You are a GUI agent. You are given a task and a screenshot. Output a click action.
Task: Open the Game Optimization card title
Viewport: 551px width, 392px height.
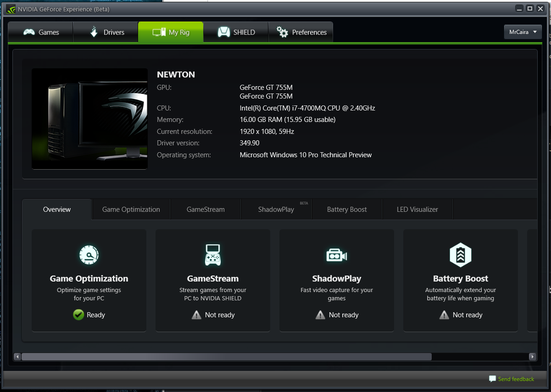[x=89, y=278]
